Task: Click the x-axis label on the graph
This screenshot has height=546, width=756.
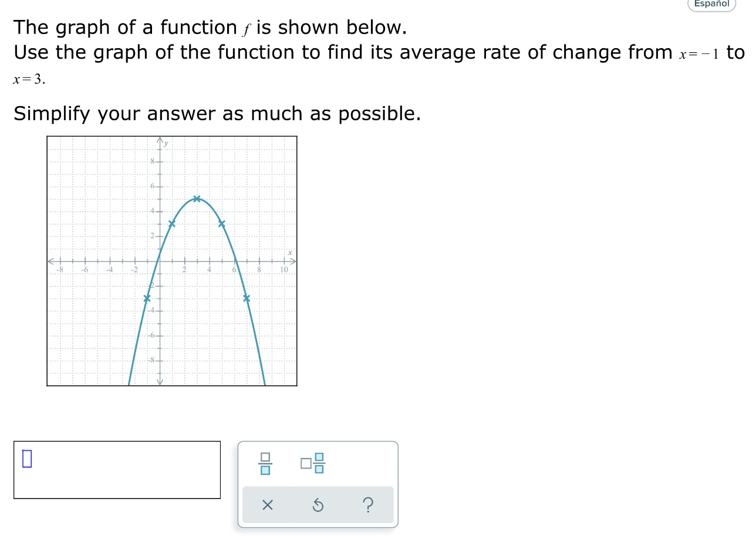Action: 290,252
